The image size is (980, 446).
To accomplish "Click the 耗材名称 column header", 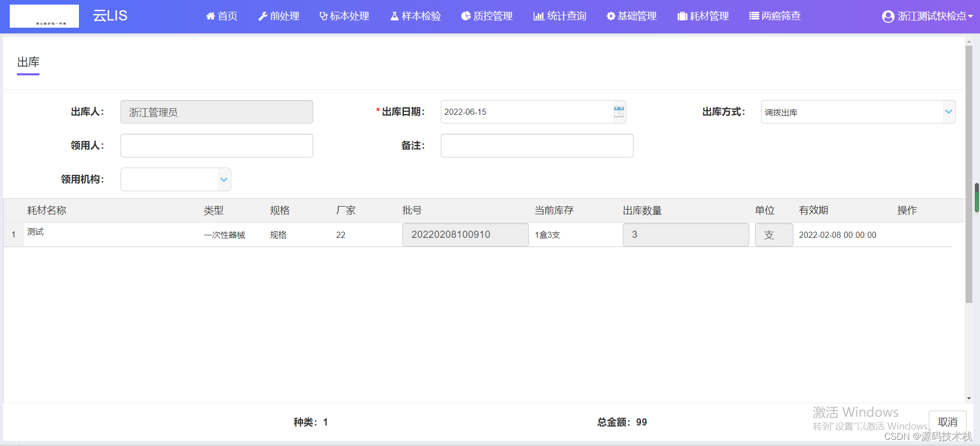I will click(x=47, y=210).
